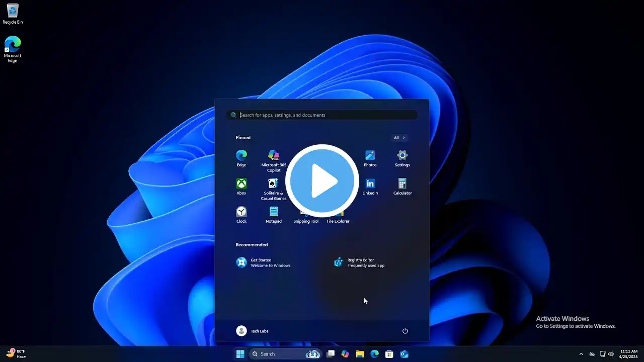Open the recommended Registry Editor item

coord(359,262)
